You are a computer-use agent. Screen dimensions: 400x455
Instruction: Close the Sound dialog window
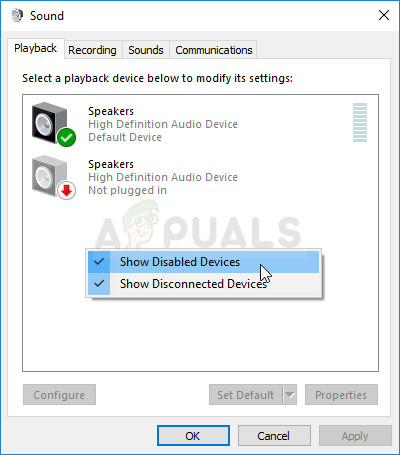(x=384, y=15)
